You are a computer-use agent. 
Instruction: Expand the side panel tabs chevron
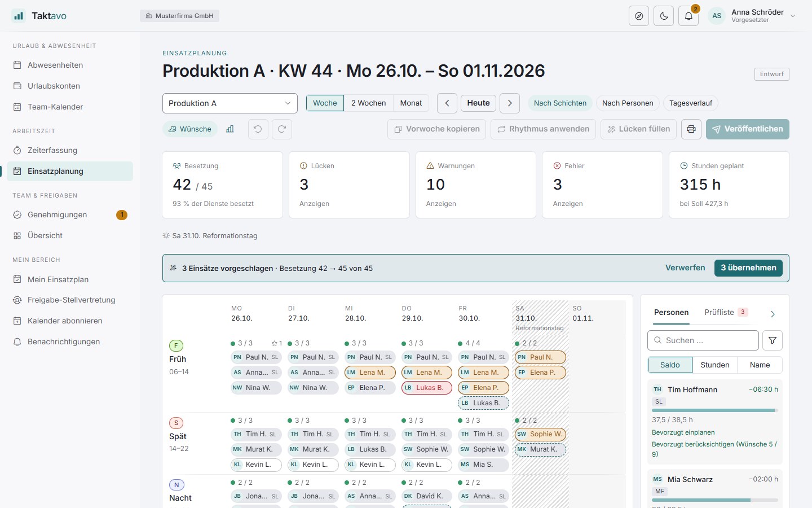(773, 314)
